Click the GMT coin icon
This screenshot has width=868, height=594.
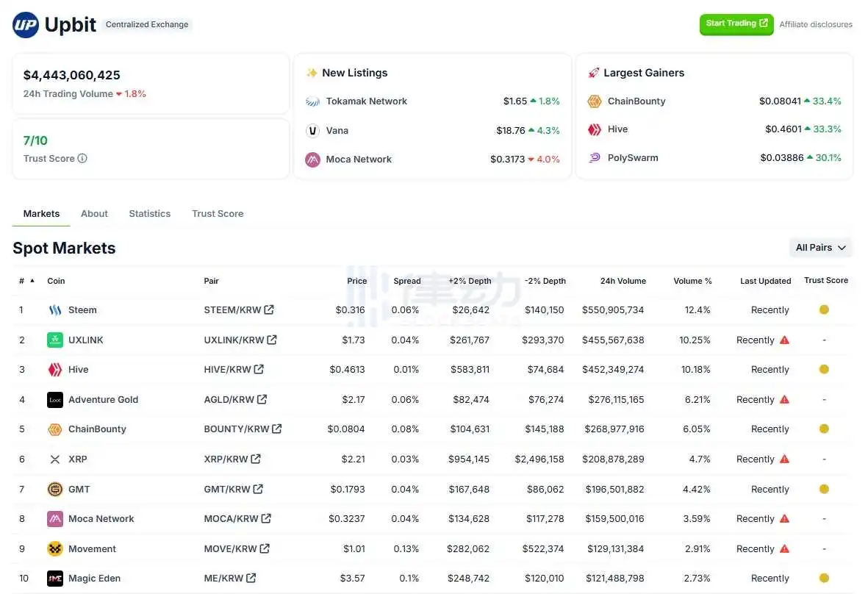(x=55, y=489)
